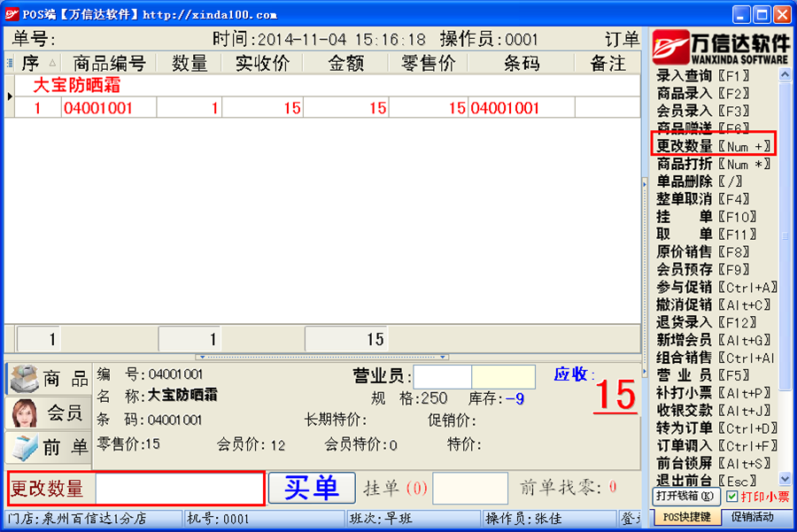The image size is (797, 532).
Task: Select 挂单 [F10] shortcut
Action: click(x=707, y=217)
